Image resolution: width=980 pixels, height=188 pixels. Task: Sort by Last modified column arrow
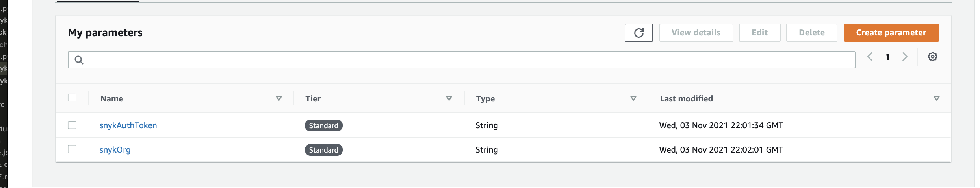coord(937,98)
